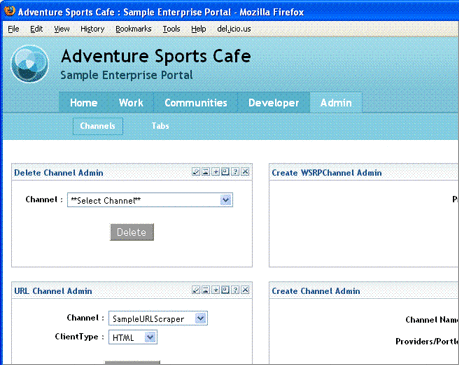Image resolution: width=459 pixels, height=365 pixels.
Task: Open the History menu
Action: 92,29
